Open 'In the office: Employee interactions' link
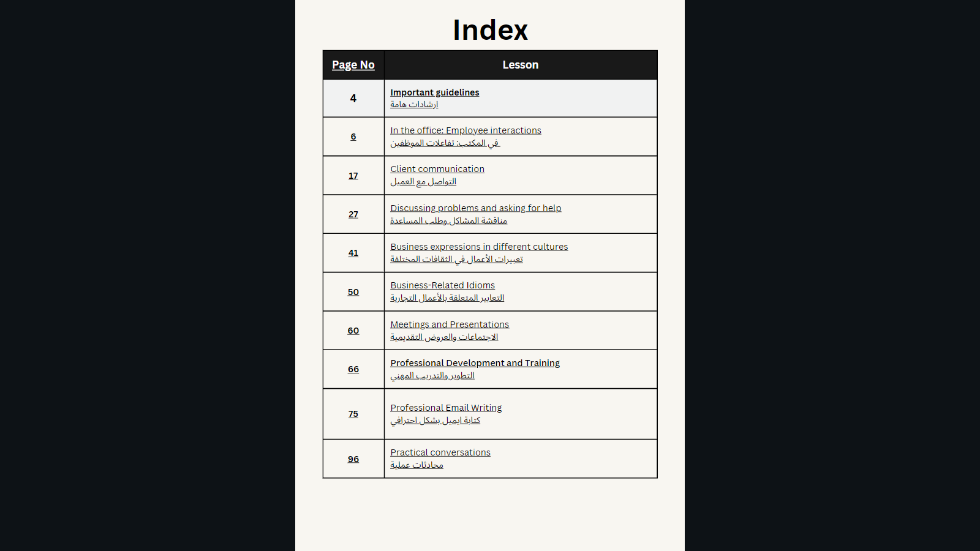980x551 pixels. [466, 130]
